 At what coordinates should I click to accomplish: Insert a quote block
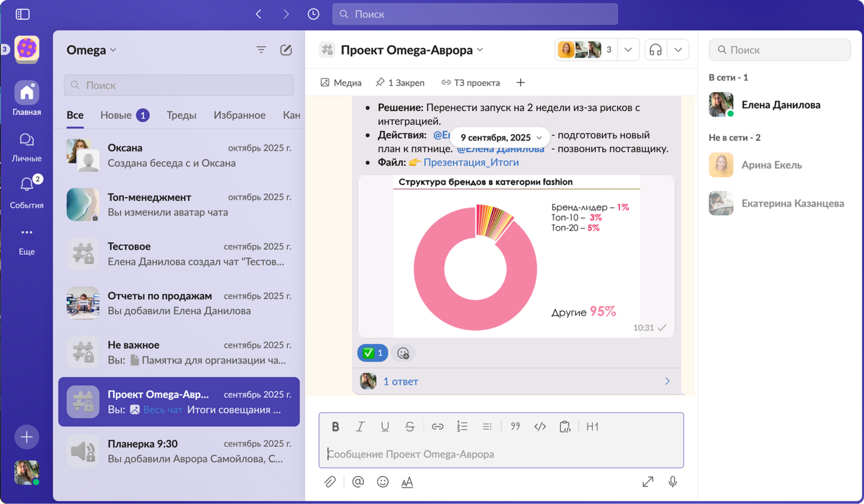click(x=515, y=426)
